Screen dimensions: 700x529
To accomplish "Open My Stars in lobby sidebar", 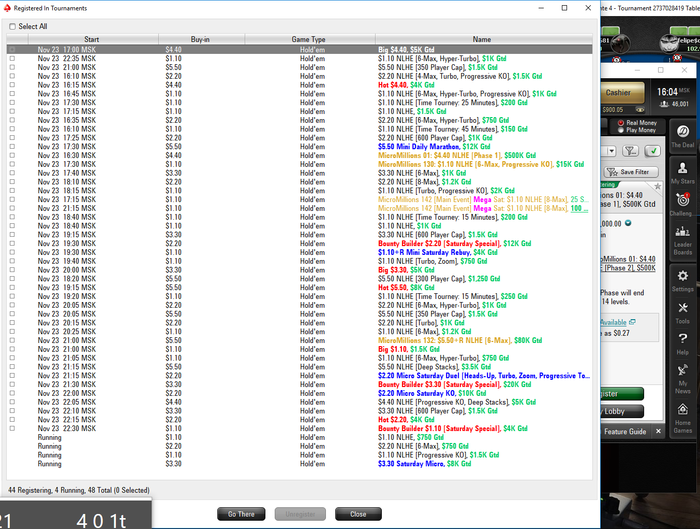I will coord(683,172).
